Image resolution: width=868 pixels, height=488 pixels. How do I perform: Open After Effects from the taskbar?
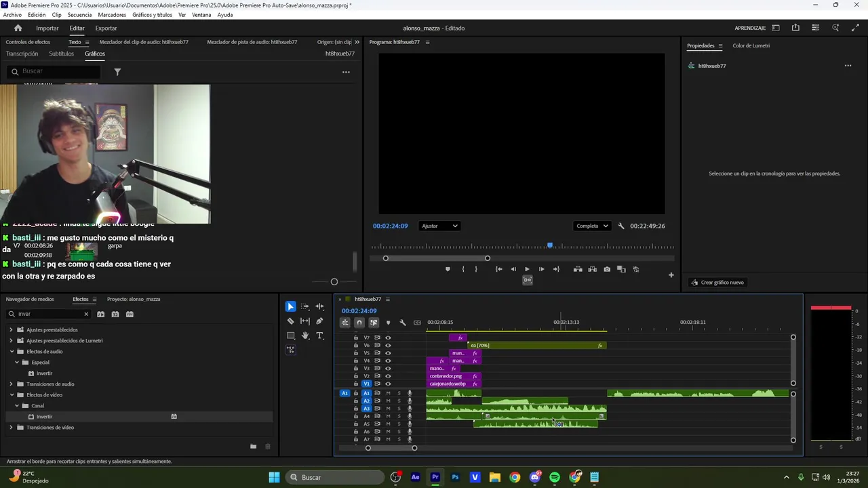tap(416, 477)
